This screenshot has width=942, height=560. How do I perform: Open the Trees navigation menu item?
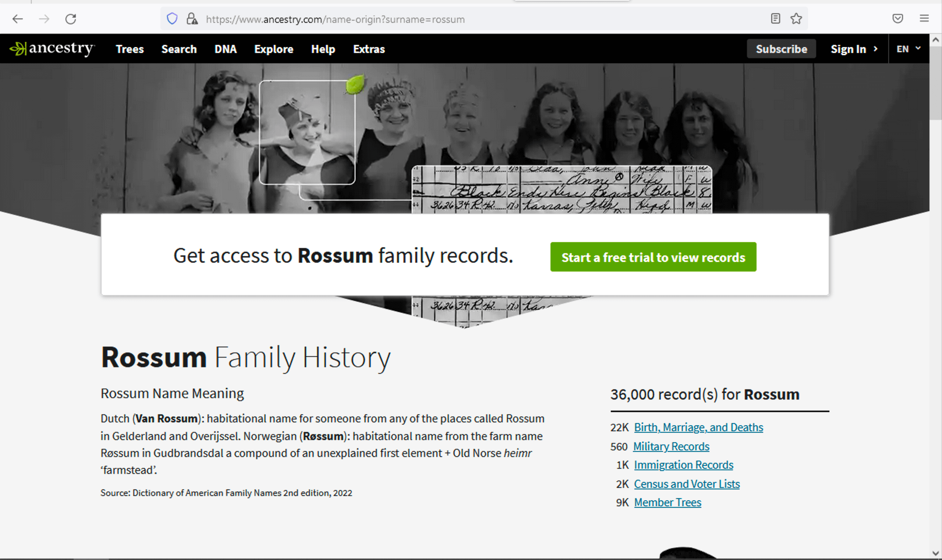[129, 49]
